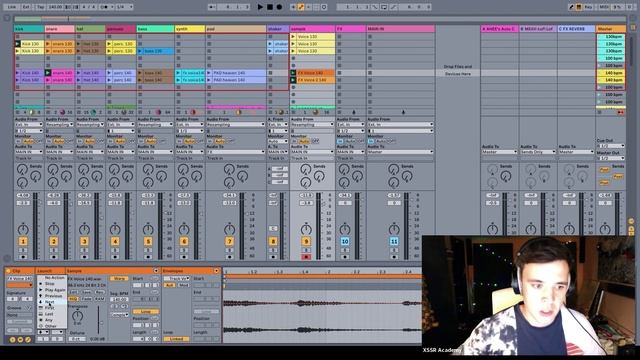Image resolution: width=640 pixels, height=360 pixels.
Task: Toggle track activator 10 on FX track
Action: coord(345,242)
